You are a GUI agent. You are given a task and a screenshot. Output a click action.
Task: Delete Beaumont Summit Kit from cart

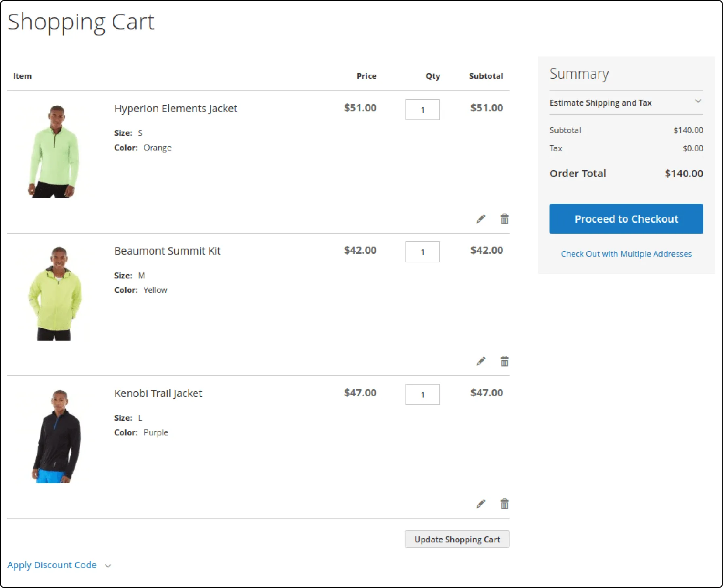point(504,362)
